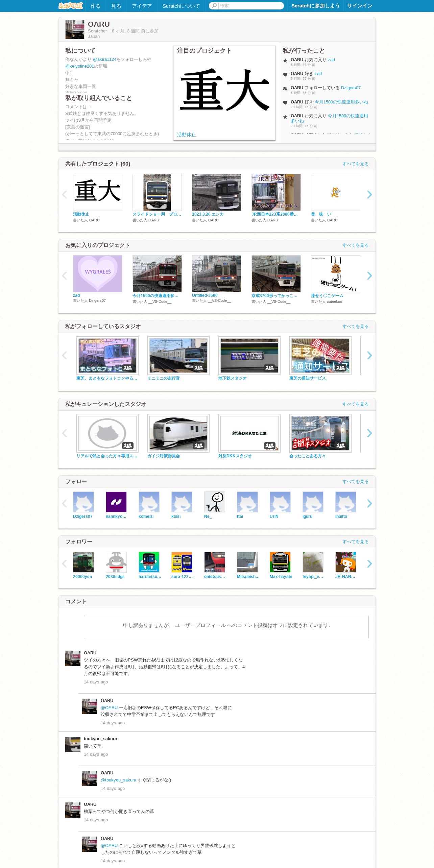Advance the following list right arrow
Image resolution: width=434 pixels, height=868 pixels.
coord(369,503)
